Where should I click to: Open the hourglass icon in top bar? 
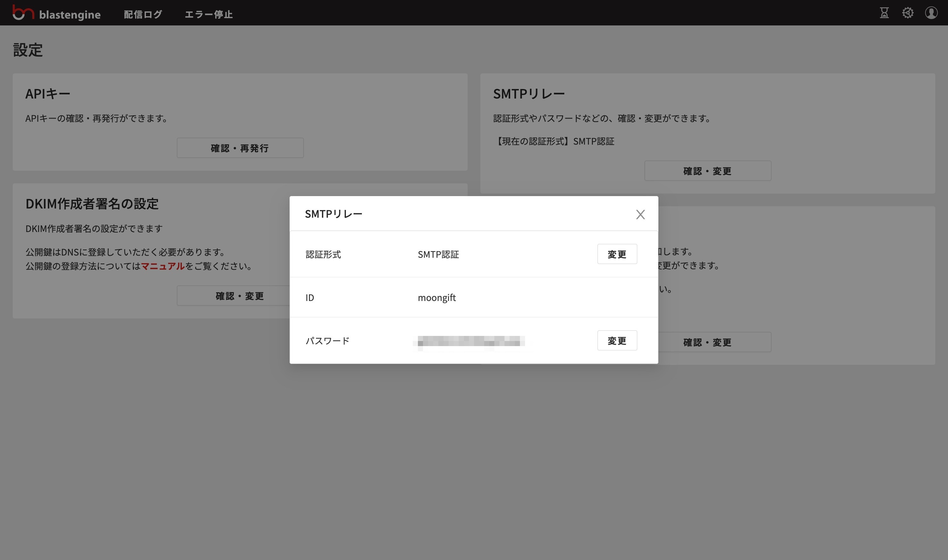point(884,13)
